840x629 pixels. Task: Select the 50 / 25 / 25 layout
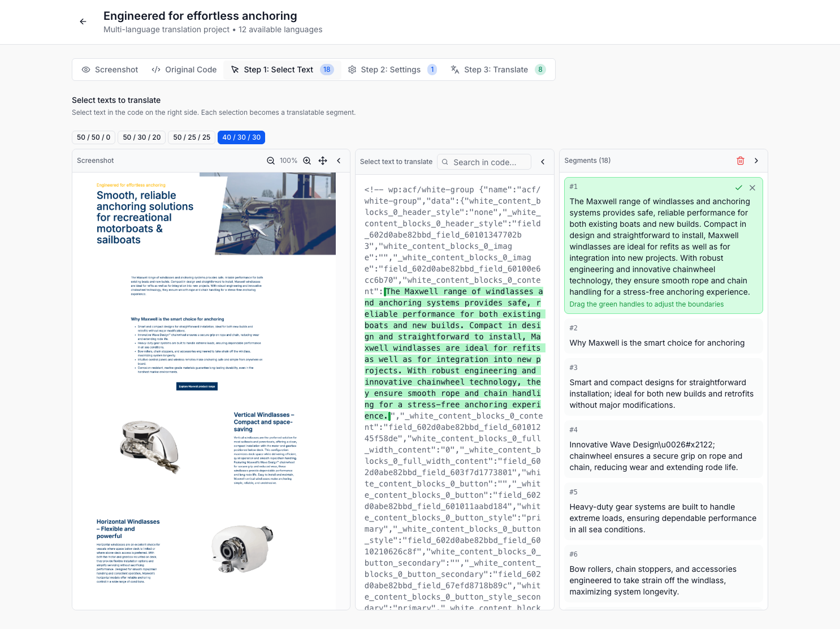pos(192,137)
